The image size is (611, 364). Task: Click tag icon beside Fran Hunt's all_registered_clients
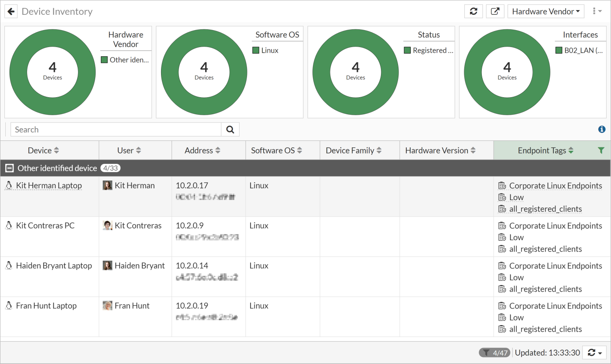click(x=502, y=330)
